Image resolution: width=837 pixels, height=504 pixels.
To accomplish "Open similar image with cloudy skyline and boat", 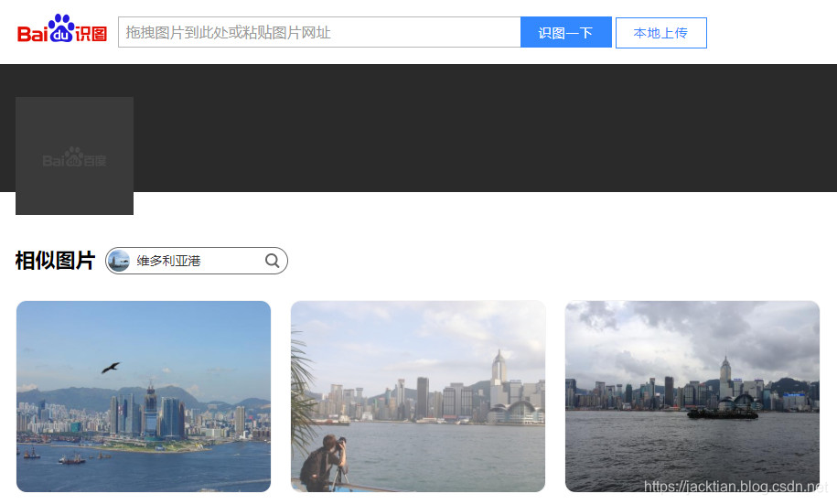I will [x=692, y=396].
